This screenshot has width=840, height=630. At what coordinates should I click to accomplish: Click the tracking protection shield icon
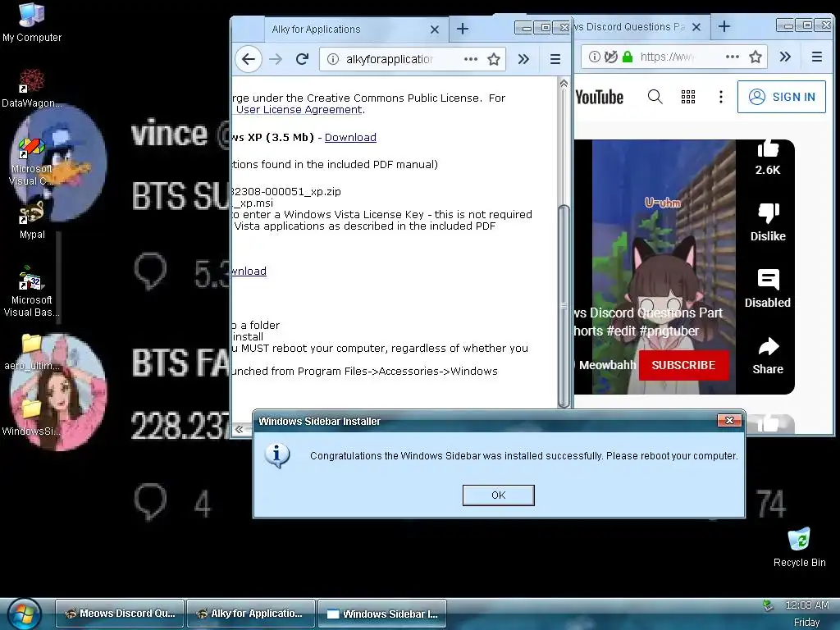point(610,57)
